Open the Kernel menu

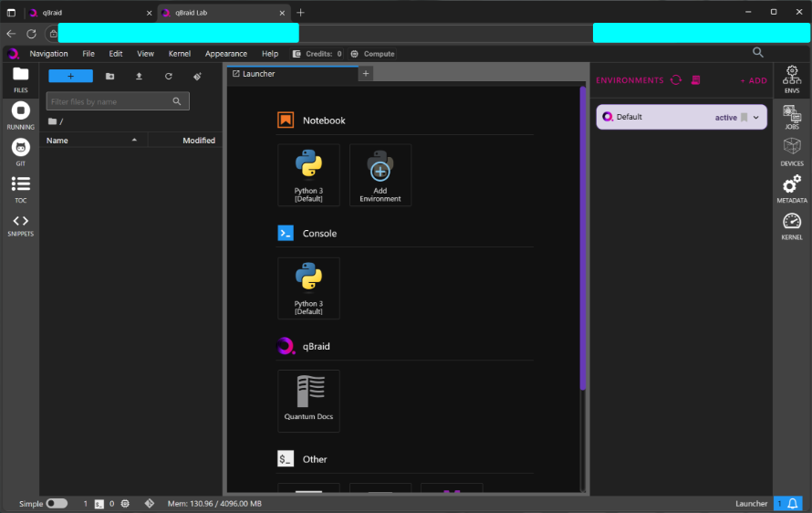(180, 53)
